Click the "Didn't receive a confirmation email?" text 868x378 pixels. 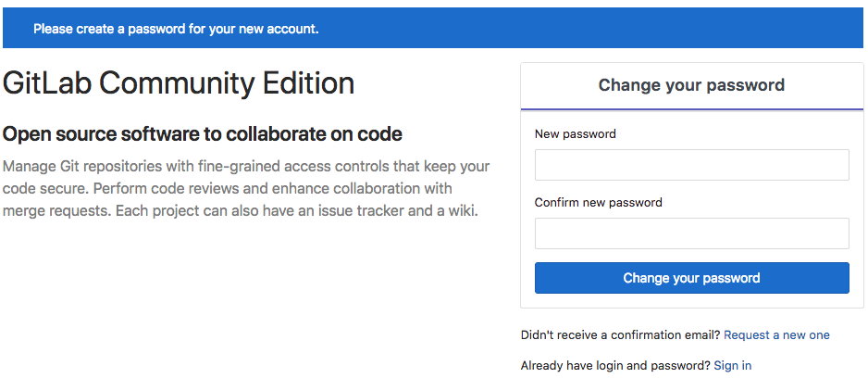pyautogui.click(x=621, y=334)
